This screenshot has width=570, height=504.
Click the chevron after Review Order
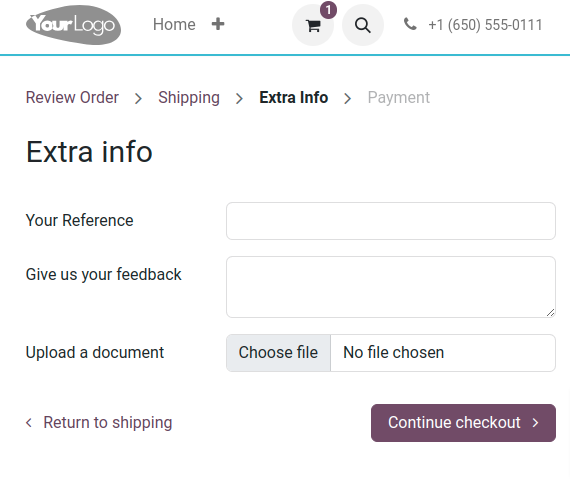[x=138, y=98]
